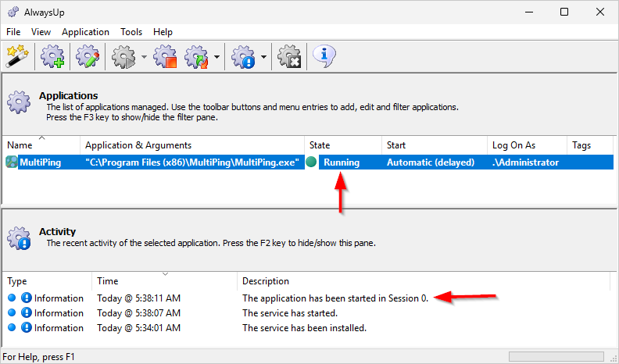The image size is (619, 364).
Task: Click the Start Application gear icon
Action: pyautogui.click(x=123, y=57)
